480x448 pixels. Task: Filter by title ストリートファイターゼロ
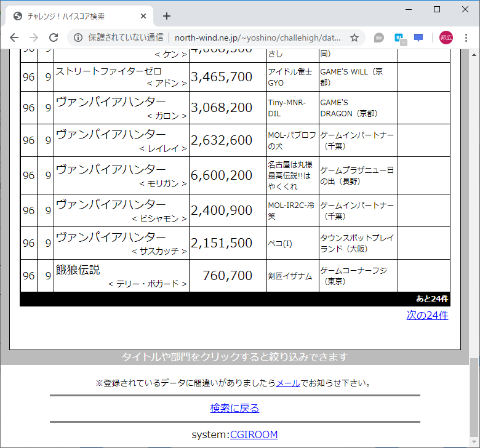pyautogui.click(x=109, y=71)
